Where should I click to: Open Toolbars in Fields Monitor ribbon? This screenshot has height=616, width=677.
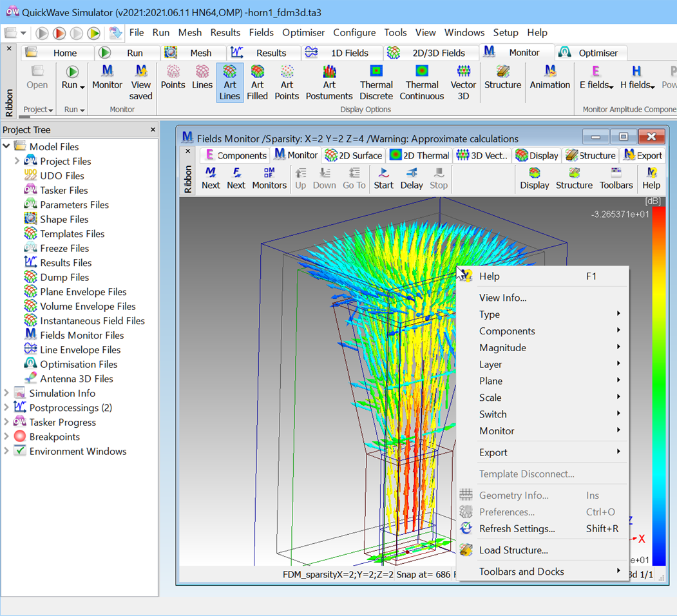pyautogui.click(x=616, y=178)
